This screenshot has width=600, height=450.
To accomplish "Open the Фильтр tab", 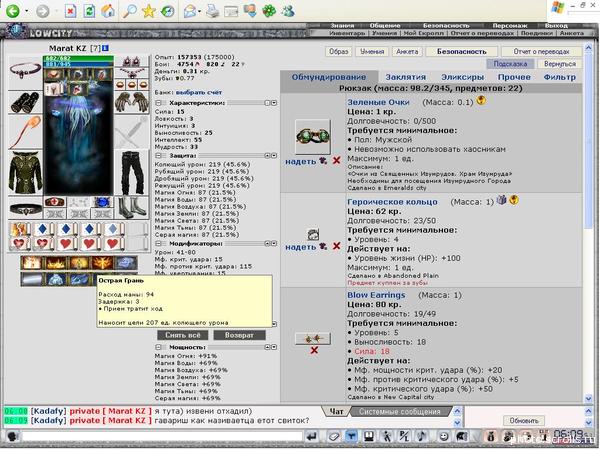I will pyautogui.click(x=559, y=77).
